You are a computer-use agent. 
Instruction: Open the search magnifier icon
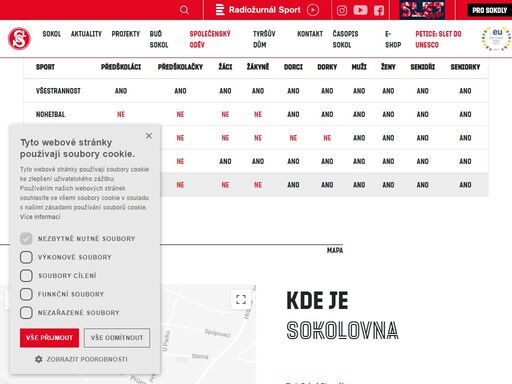tap(184, 10)
